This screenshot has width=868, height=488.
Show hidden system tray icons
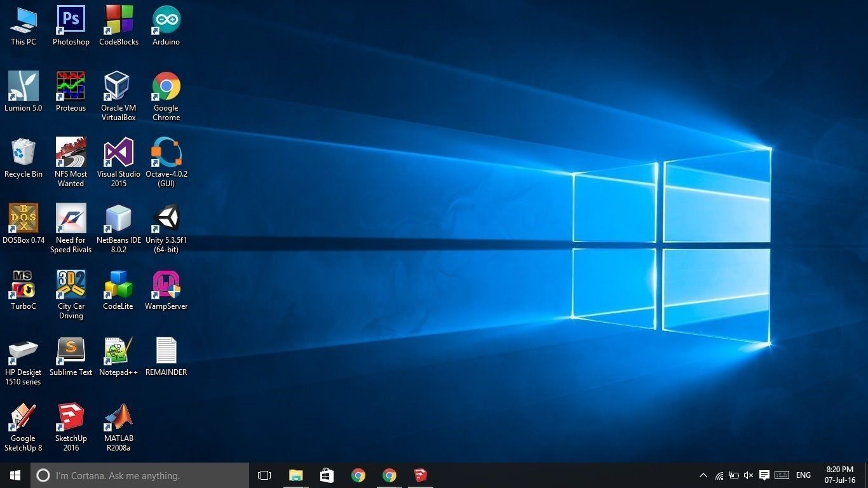point(703,475)
